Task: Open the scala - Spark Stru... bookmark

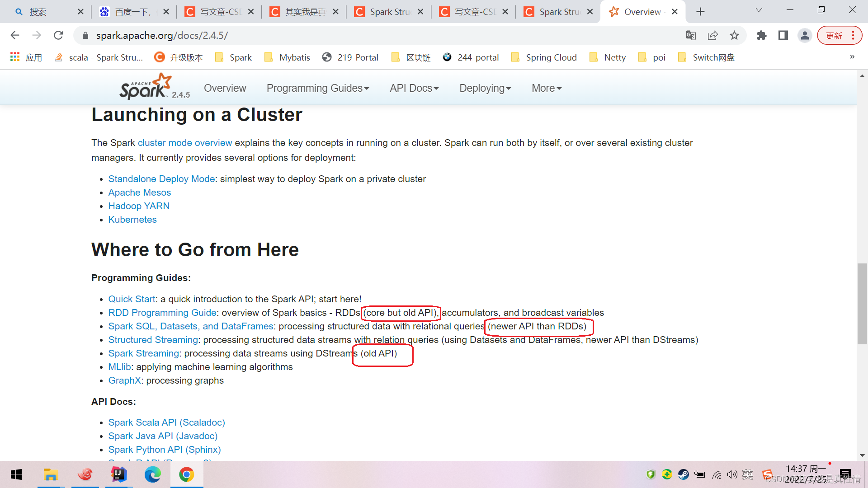Action: pos(99,57)
